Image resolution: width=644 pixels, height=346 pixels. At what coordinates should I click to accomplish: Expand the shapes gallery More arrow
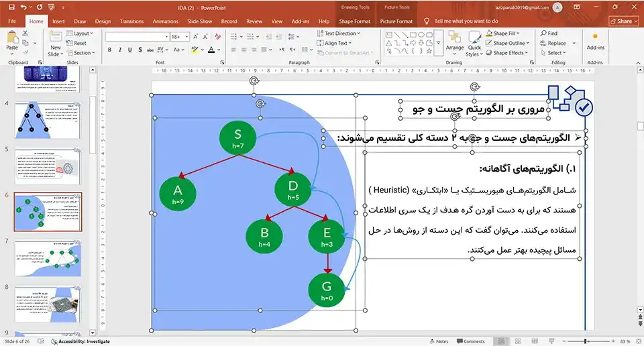click(x=438, y=43)
